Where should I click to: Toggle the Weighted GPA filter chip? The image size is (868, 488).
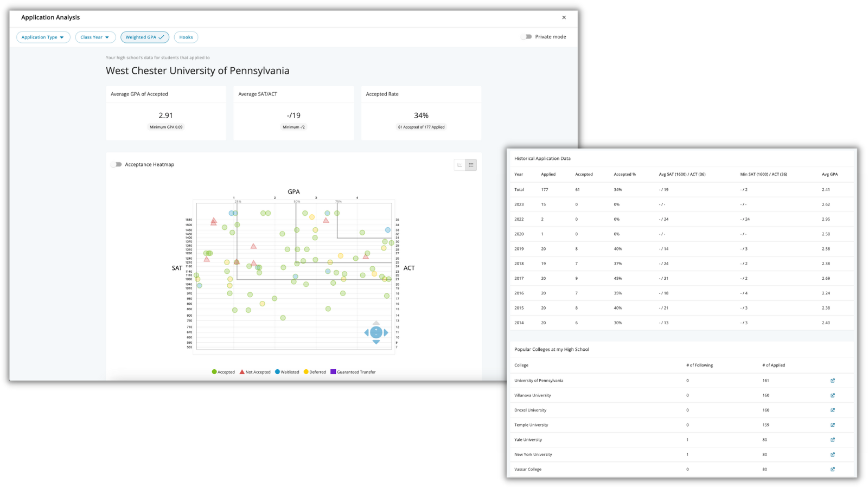[x=145, y=37]
